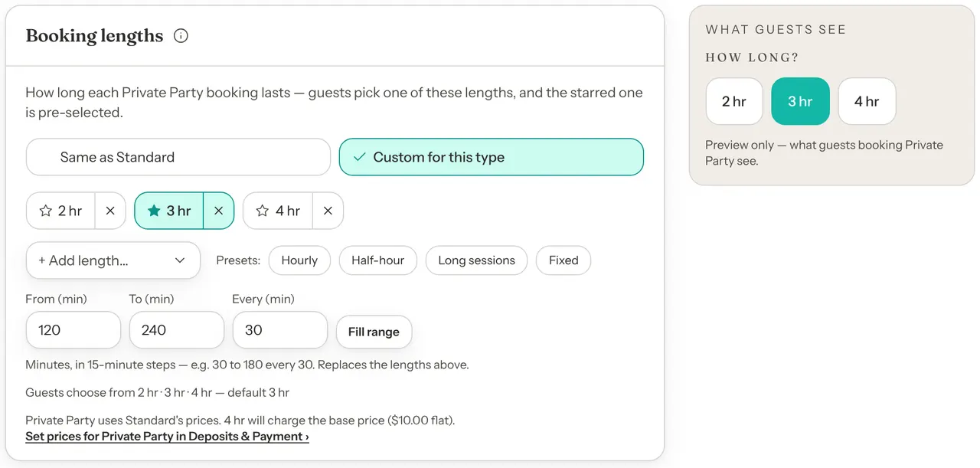This screenshot has width=980, height=468.
Task: Apply the Half-hour preset
Action: click(x=378, y=260)
